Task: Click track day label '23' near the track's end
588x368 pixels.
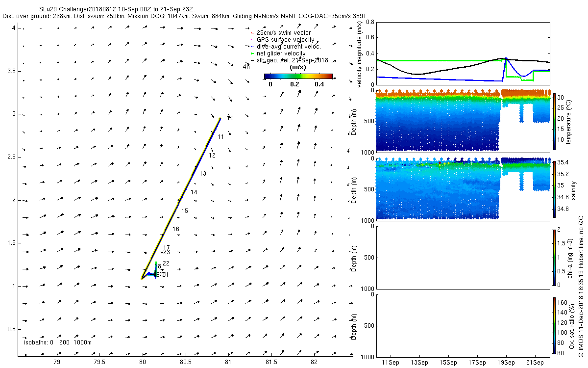Action: (167, 252)
